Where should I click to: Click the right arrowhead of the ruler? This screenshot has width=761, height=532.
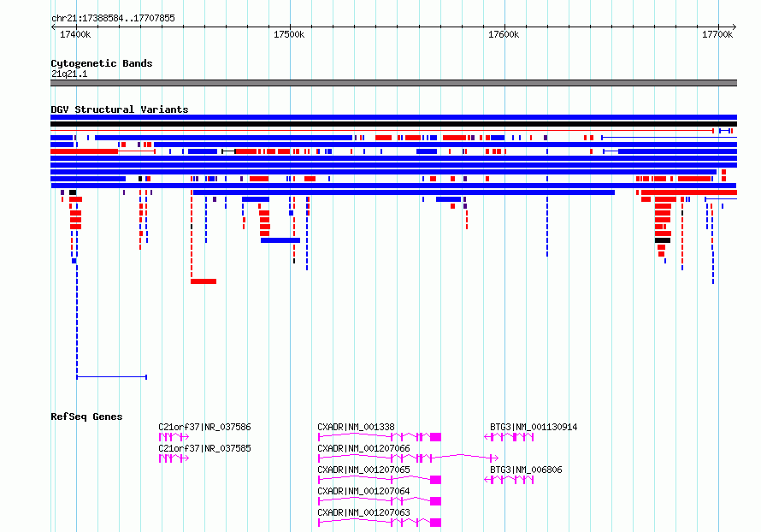(734, 27)
